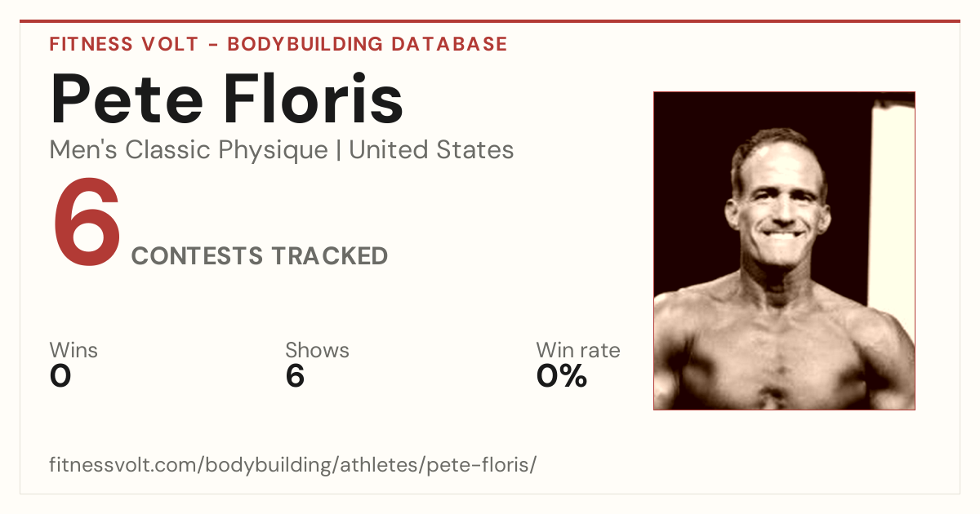Viewport: 980px width, 514px height.
Task: Select the 0% win rate value
Action: (562, 376)
